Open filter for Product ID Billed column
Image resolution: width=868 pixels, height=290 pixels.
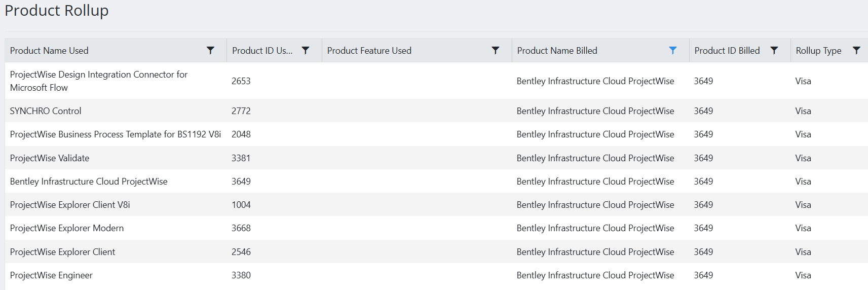[x=774, y=50]
